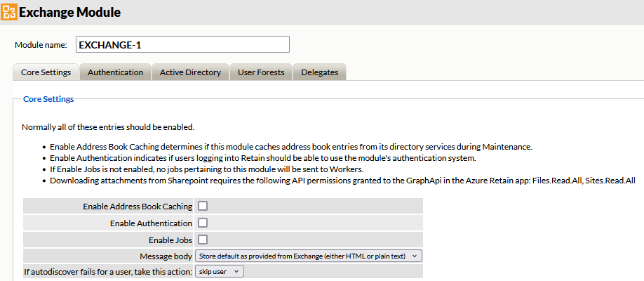The width and height of the screenshot is (644, 281).
Task: Switch to the Core Settings tab
Action: point(46,72)
